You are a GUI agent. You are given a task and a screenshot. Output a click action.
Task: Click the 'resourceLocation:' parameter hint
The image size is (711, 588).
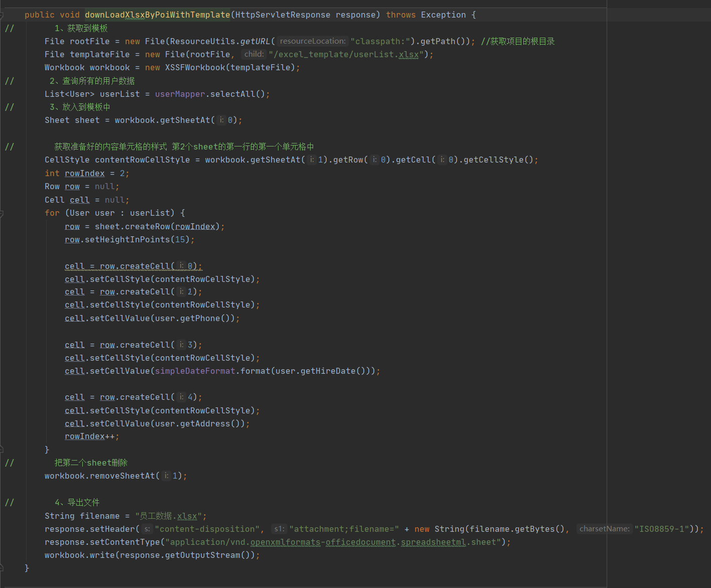pyautogui.click(x=313, y=41)
